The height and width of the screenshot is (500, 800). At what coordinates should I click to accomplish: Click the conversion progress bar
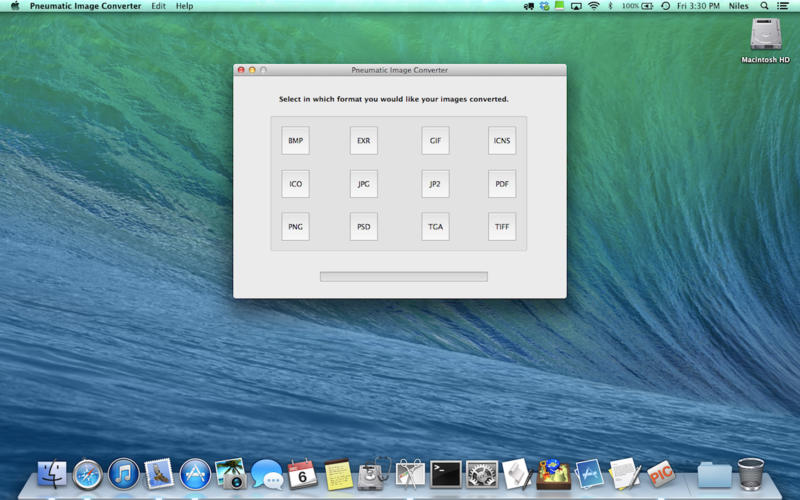(x=404, y=277)
